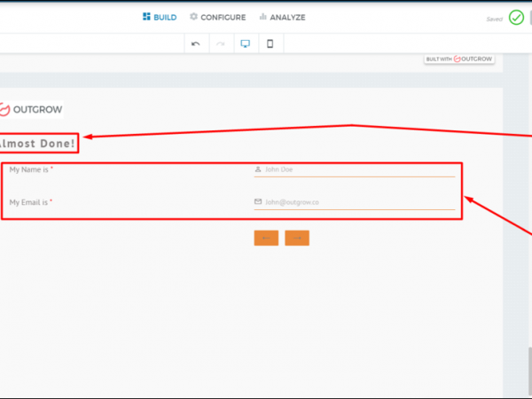Switch to the Configure tab

click(x=217, y=17)
